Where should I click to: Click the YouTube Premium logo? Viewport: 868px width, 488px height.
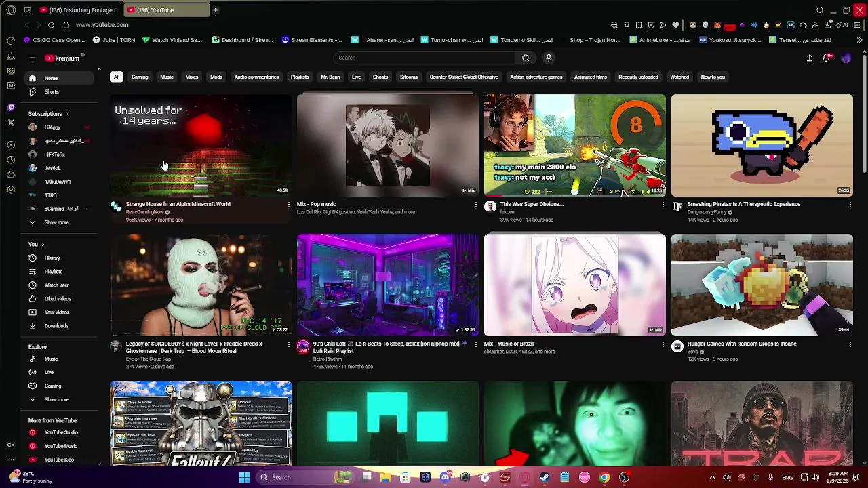[63, 58]
